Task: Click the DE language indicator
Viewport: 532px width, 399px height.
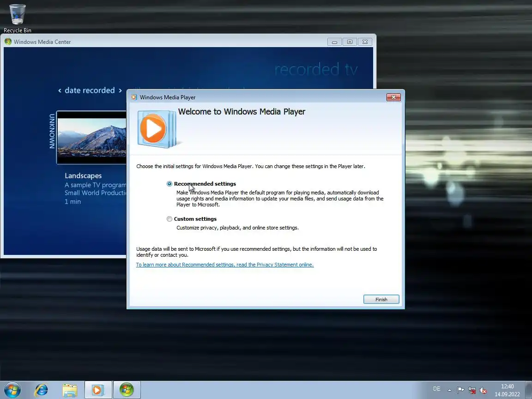Action: pyautogui.click(x=436, y=389)
